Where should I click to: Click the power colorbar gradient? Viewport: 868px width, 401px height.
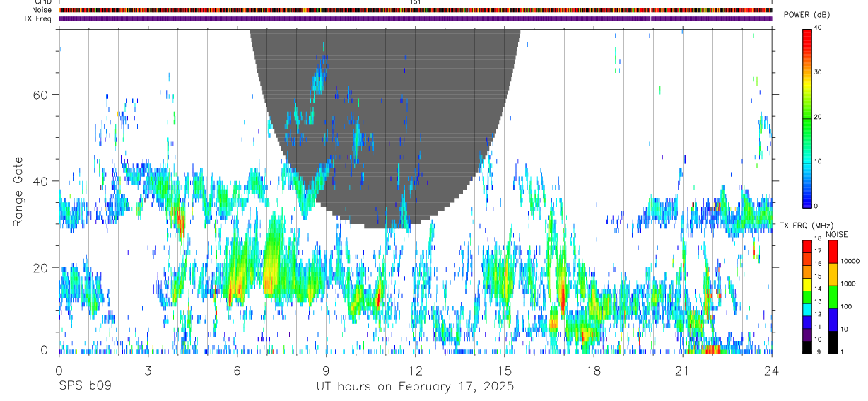(807, 117)
